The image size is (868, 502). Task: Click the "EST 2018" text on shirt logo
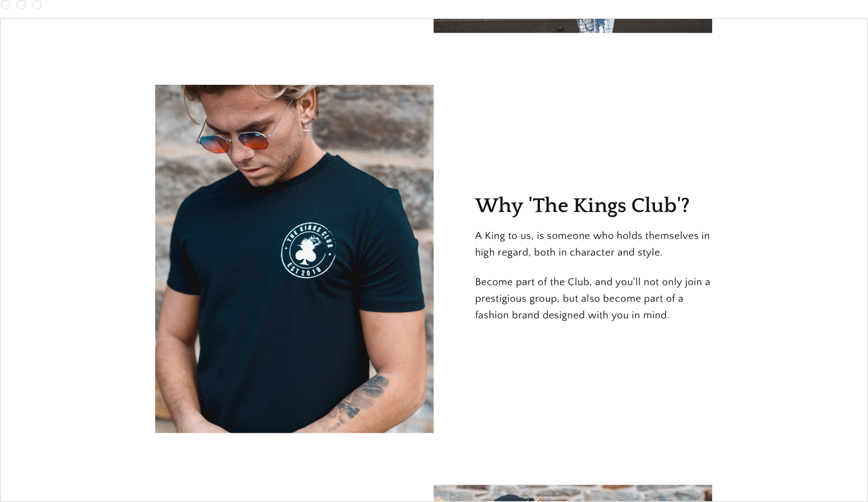(304, 270)
